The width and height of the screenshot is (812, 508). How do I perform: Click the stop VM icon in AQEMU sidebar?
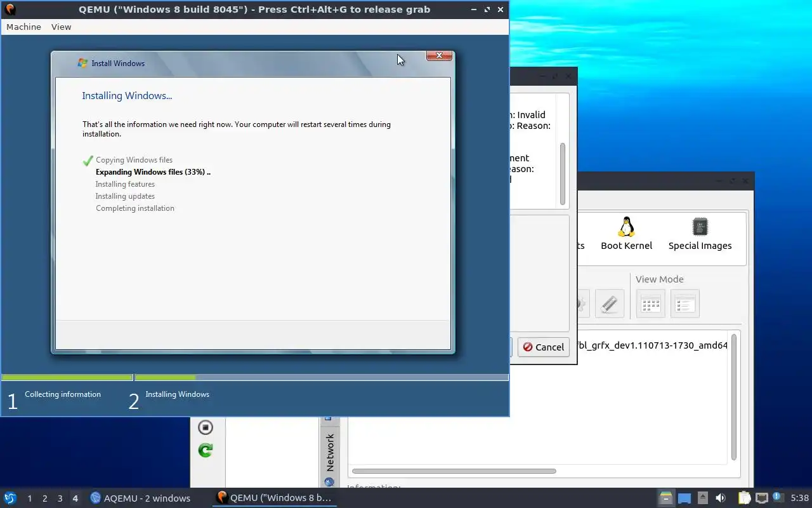click(205, 427)
